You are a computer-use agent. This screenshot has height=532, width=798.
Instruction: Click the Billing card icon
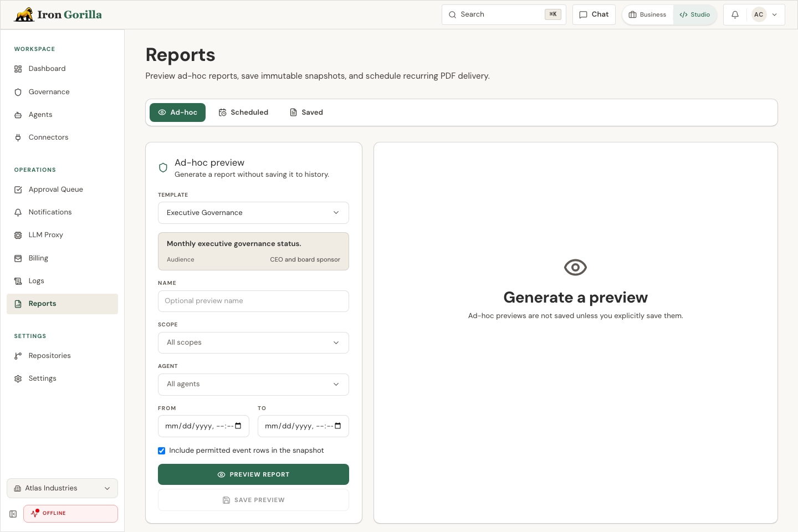pos(18,258)
